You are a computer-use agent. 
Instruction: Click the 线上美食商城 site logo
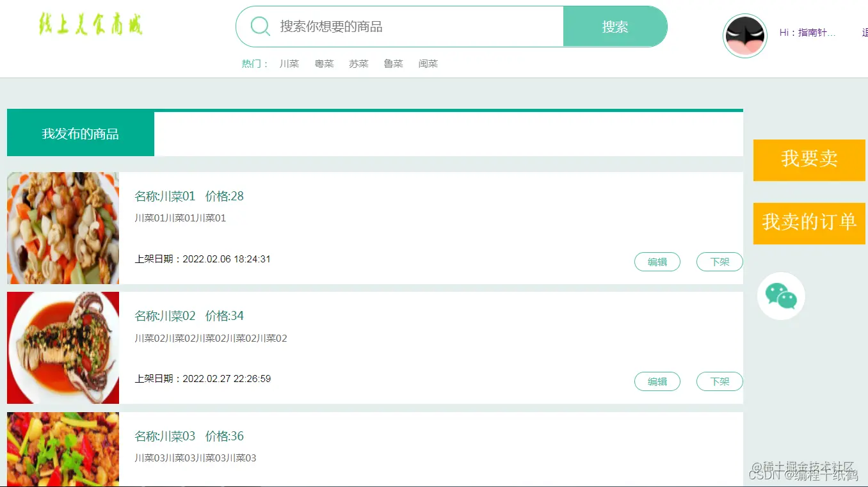coord(90,24)
